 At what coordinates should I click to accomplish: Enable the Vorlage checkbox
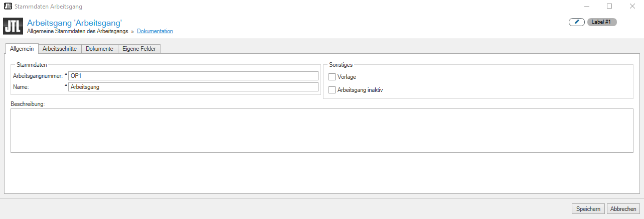click(332, 77)
